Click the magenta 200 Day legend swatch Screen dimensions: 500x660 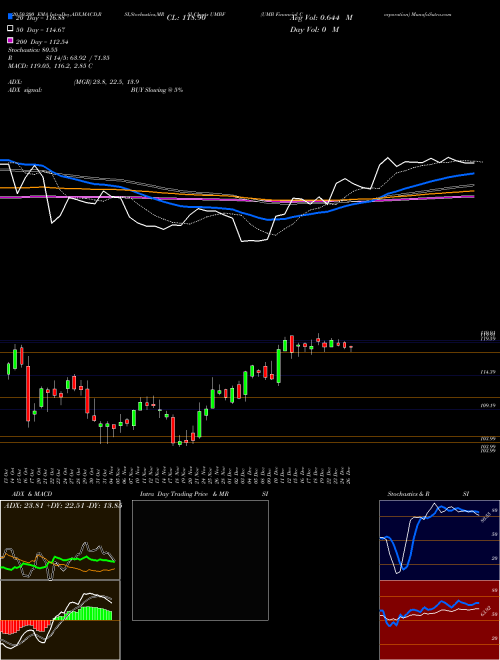[11, 41]
